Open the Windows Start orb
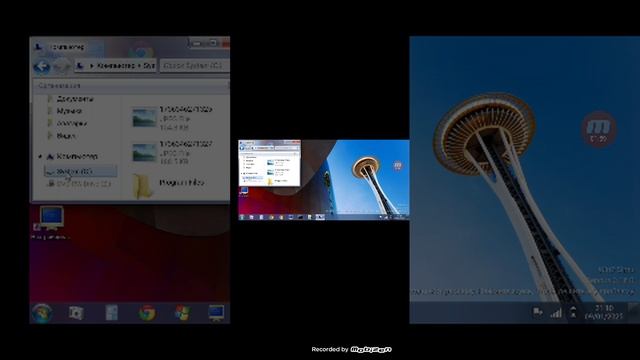 42,313
